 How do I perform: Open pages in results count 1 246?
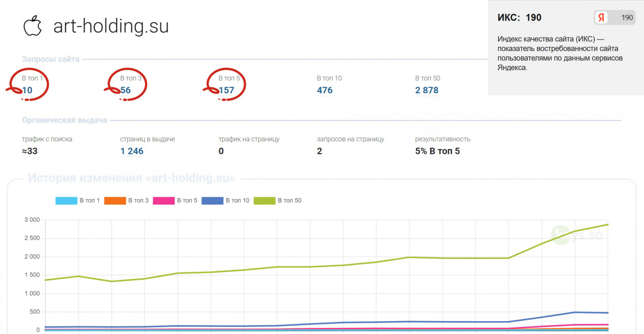132,151
